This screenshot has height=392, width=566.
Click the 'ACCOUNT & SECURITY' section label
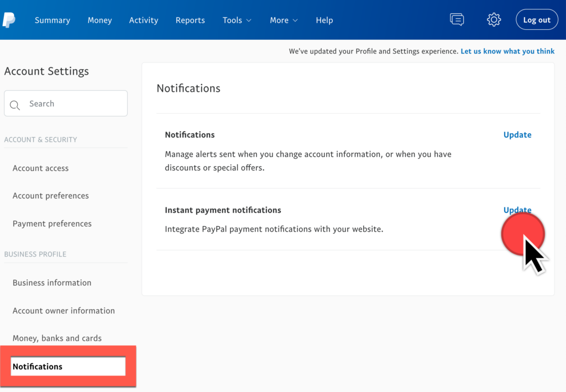(40, 140)
